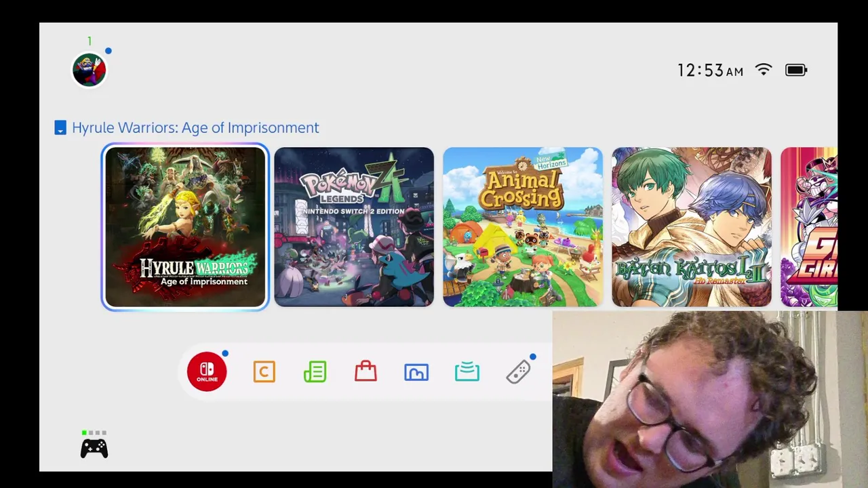Open the Controllers icon

(x=519, y=372)
